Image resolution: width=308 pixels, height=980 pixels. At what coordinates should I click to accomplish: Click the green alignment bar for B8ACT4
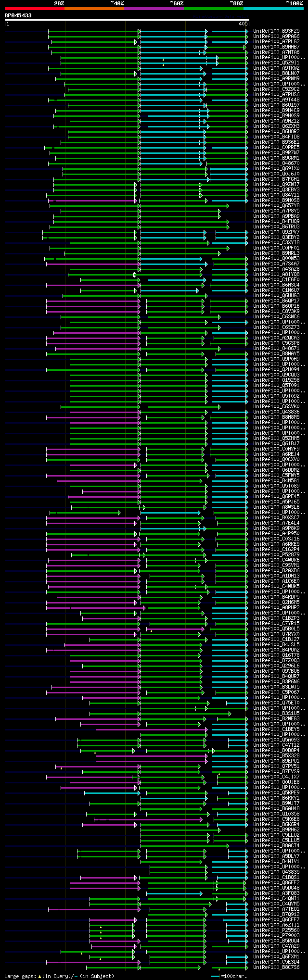click(x=185, y=846)
